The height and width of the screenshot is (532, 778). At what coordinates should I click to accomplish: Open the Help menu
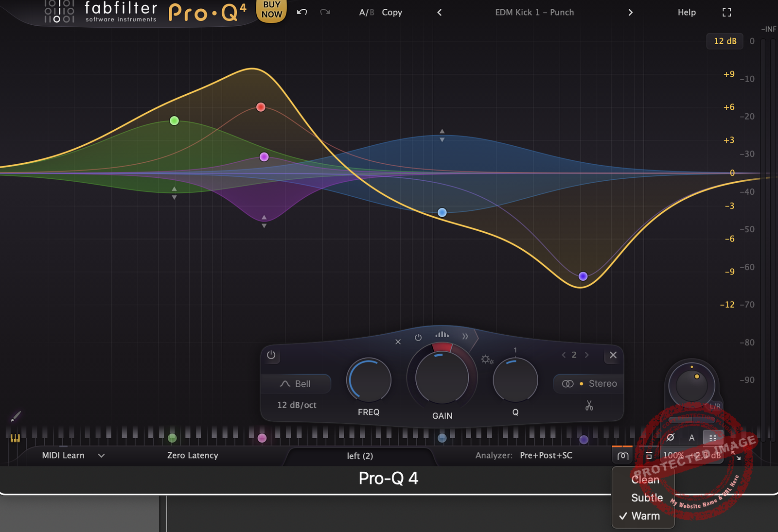(x=687, y=13)
